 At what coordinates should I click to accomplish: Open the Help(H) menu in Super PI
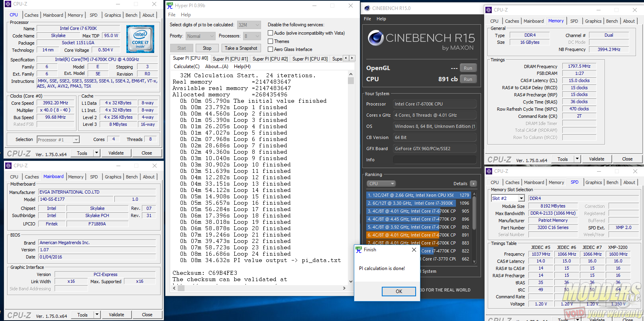pyautogui.click(x=242, y=67)
